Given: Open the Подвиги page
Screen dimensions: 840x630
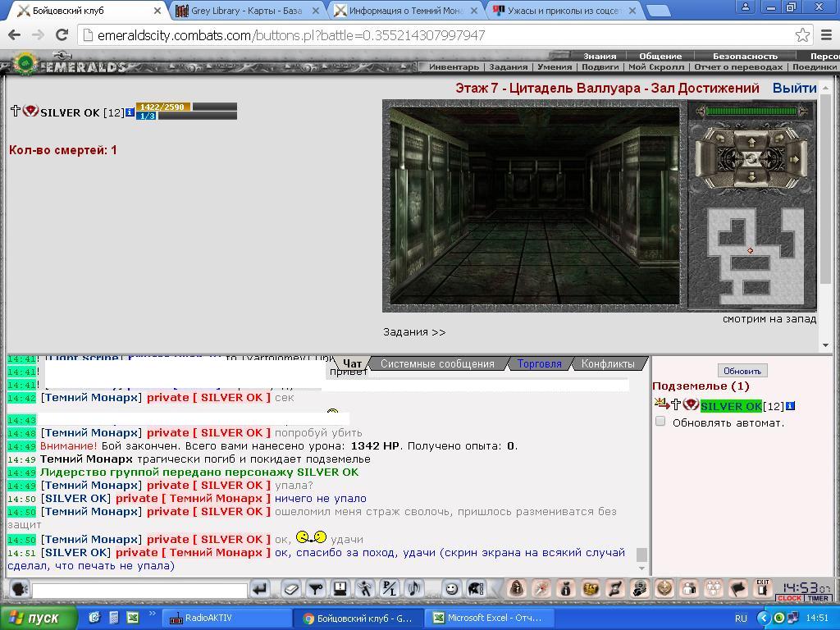Looking at the screenshot, I should coord(600,67).
